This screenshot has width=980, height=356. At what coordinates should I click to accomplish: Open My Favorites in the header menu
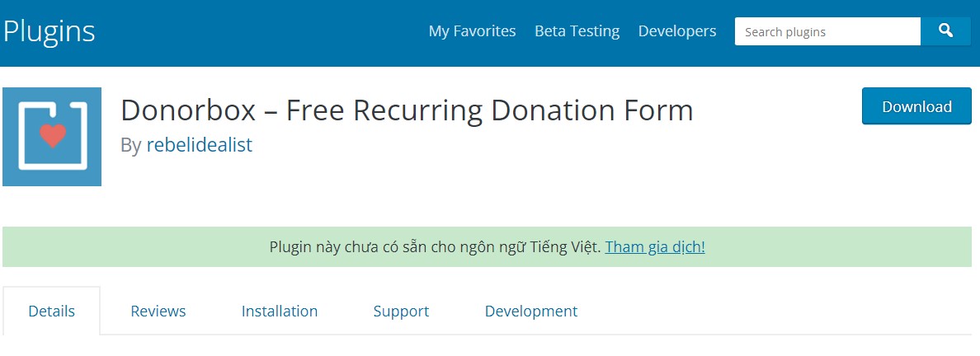472,31
